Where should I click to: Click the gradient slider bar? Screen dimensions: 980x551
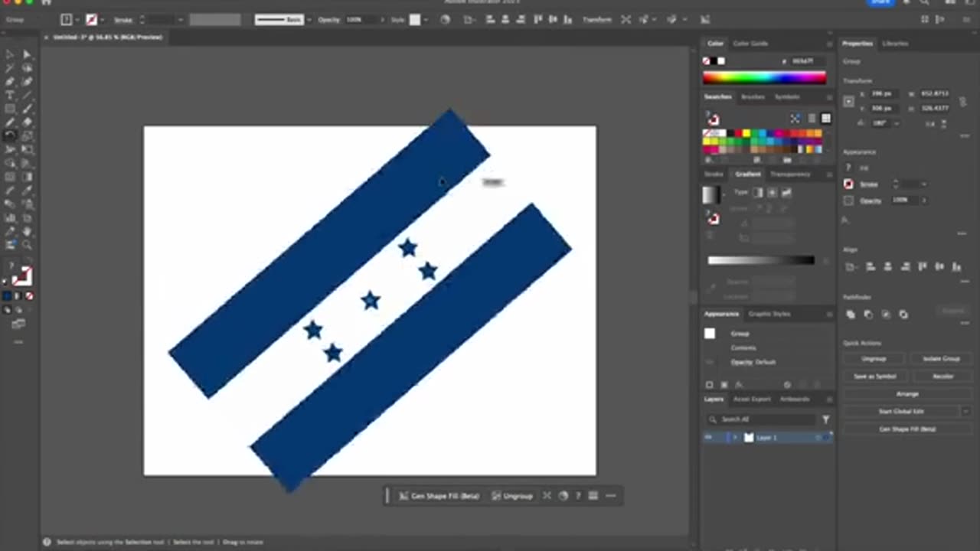pos(761,260)
